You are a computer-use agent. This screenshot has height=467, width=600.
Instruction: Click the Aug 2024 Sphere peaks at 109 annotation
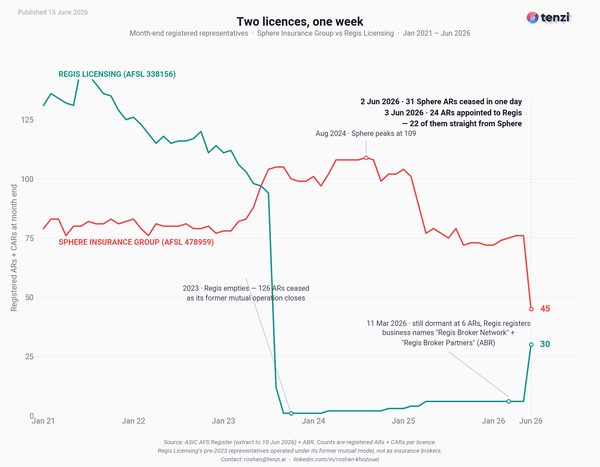366,134
